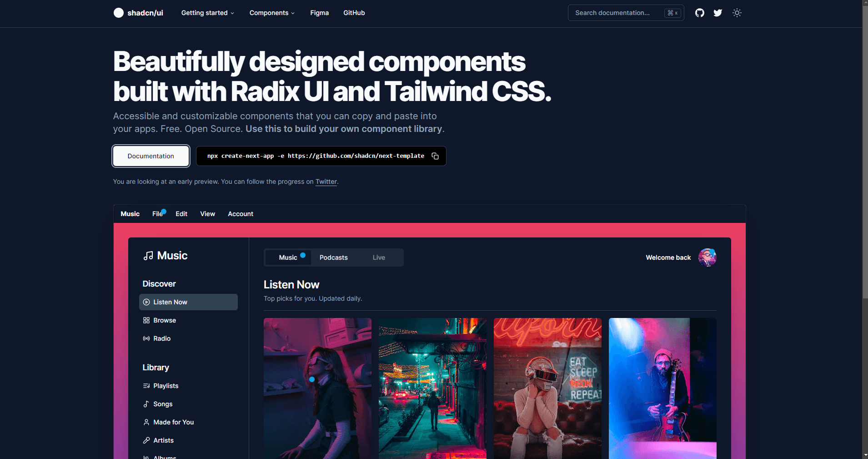Open the Eat Sleep Neon Repeat album cover
The image size is (868, 459).
tap(547, 388)
